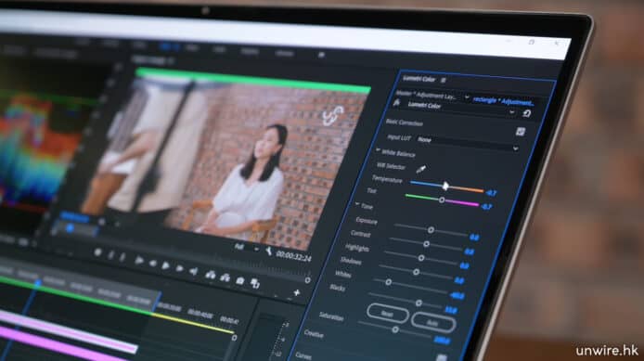644x361 pixels.
Task: Click the Mark In icon
Action: point(110,255)
